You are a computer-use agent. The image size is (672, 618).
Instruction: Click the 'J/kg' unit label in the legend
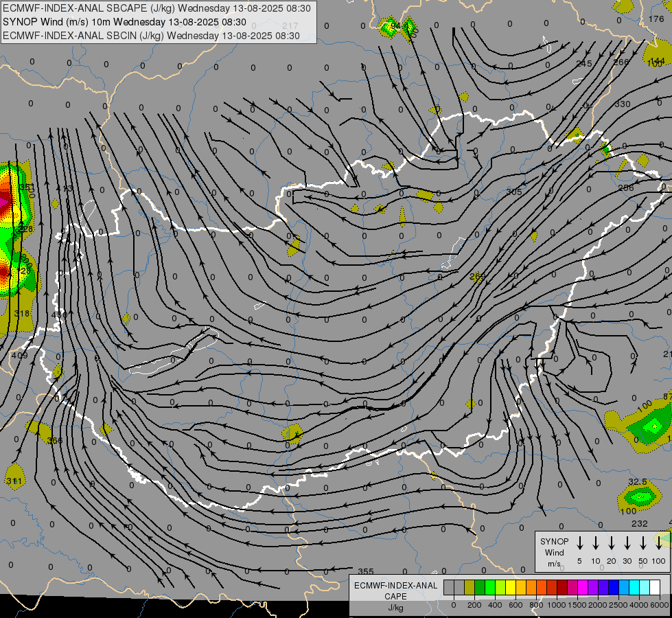pos(395,608)
